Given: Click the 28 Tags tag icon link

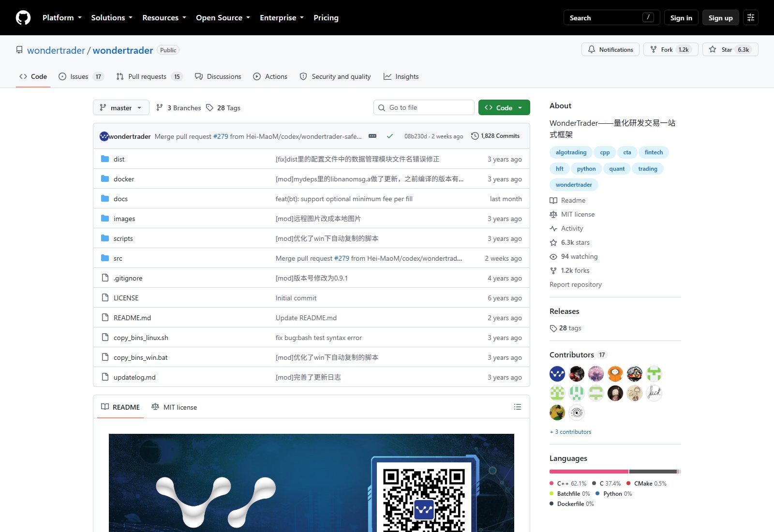Looking at the screenshot, I should pos(223,108).
